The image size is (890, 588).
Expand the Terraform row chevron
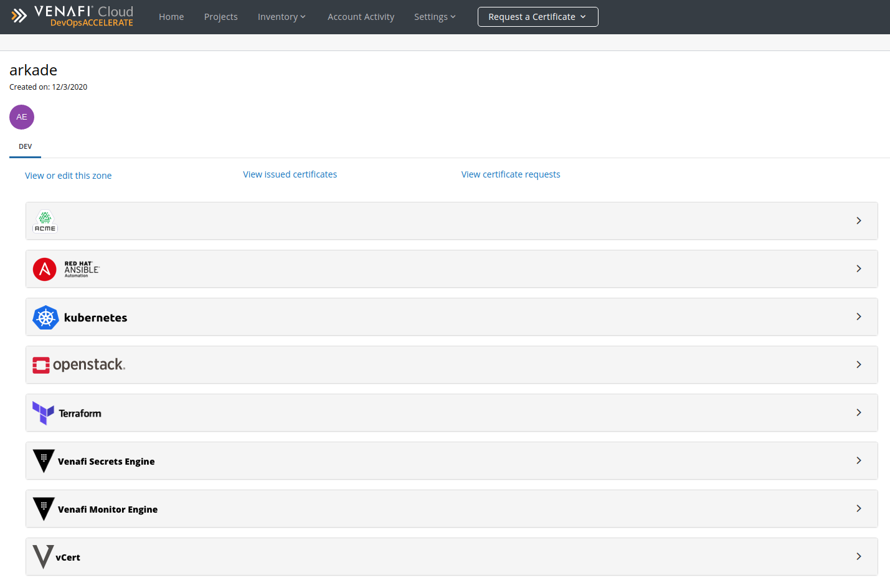(x=859, y=412)
